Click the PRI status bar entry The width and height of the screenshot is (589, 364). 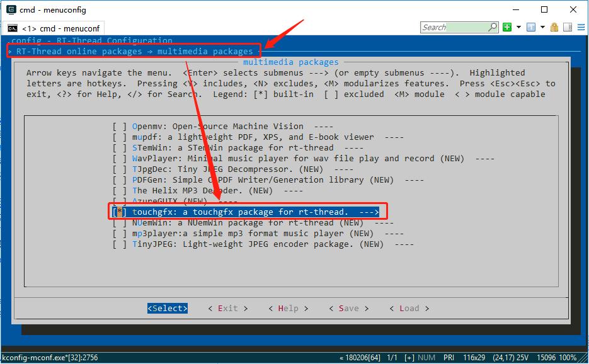(449, 358)
